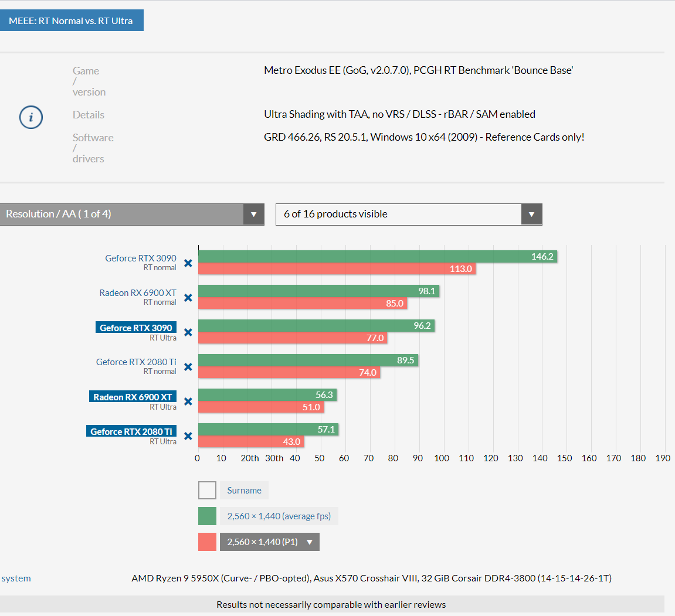This screenshot has height=616, width=675.
Task: Click the green average fps legend swatch
Action: click(x=207, y=516)
